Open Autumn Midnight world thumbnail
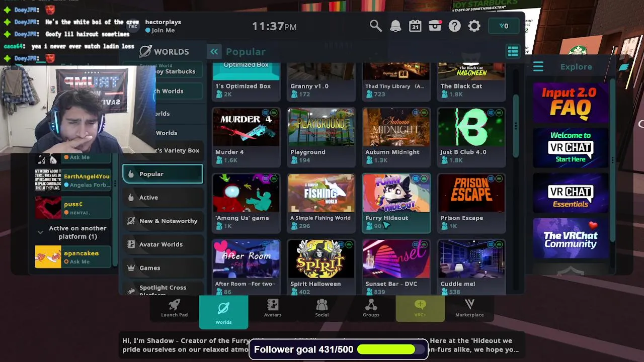Viewport: 644px width, 362px height. 396,127
